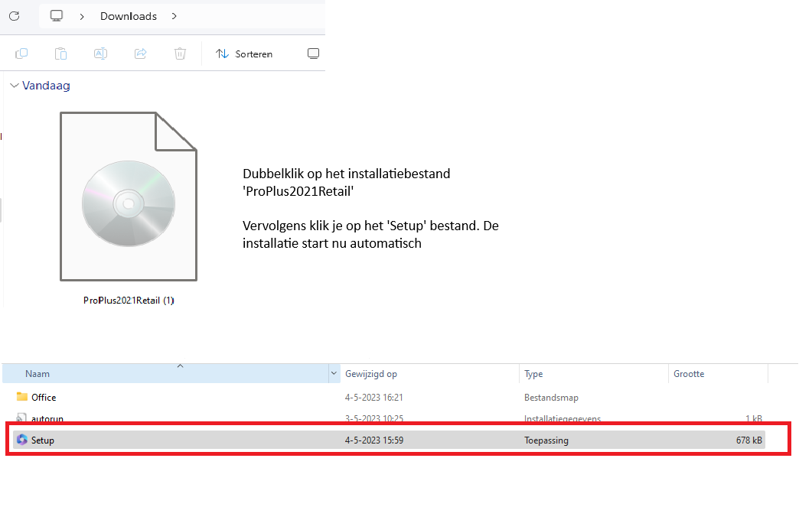The width and height of the screenshot is (812, 507).
Task: Click the Share arrow icon
Action: coord(141,54)
